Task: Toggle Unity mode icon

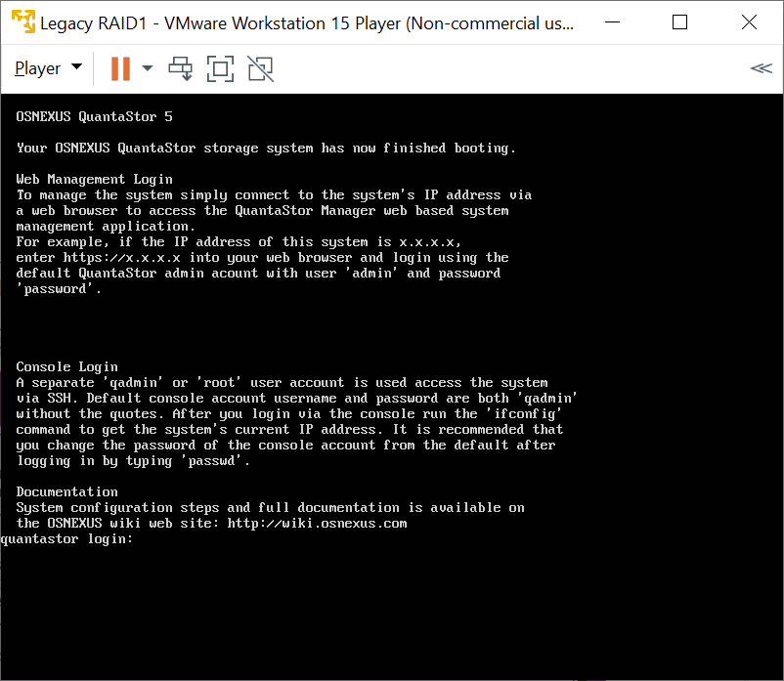Action: [260, 68]
